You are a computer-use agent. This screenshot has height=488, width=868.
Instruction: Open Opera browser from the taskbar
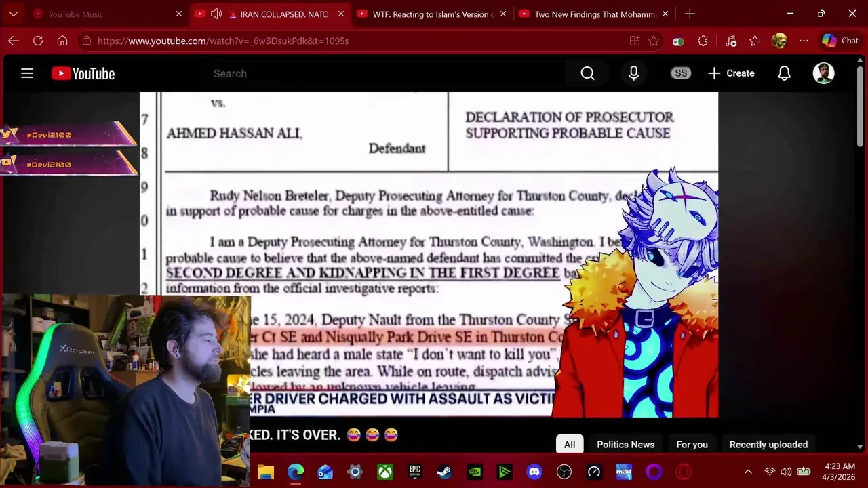(x=684, y=472)
